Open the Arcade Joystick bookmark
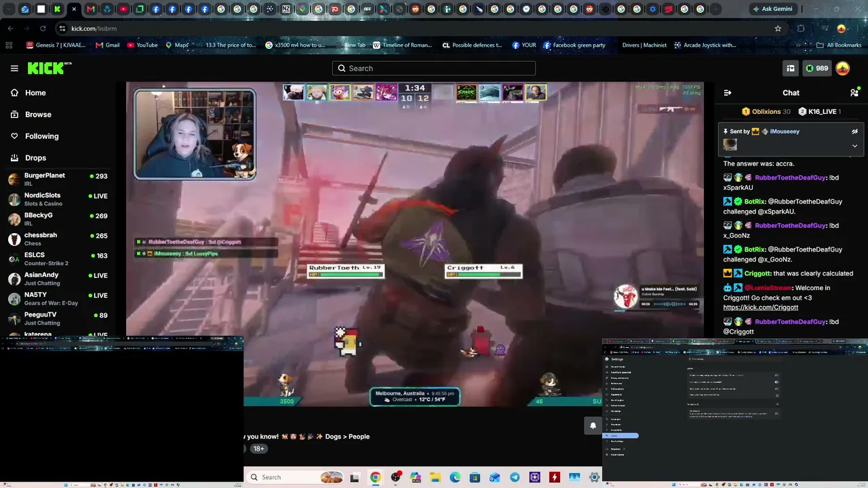 (705, 45)
